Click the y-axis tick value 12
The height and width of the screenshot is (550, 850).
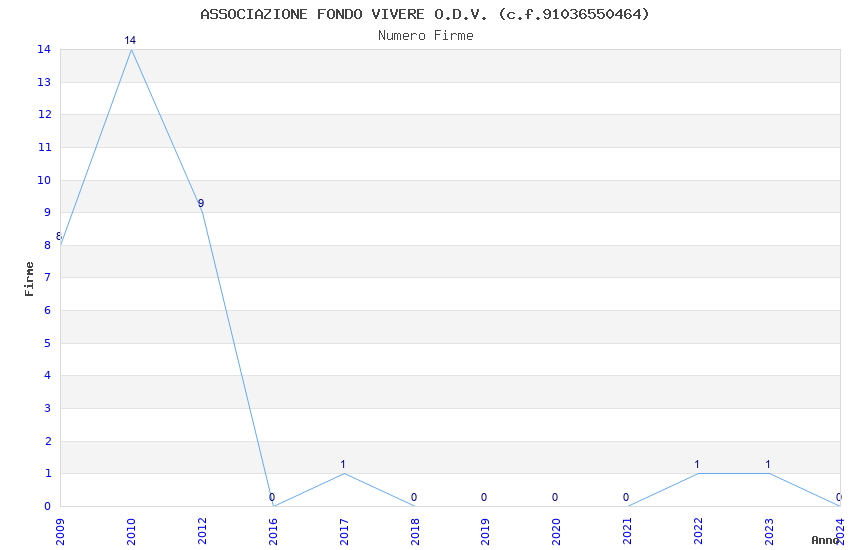pos(44,114)
